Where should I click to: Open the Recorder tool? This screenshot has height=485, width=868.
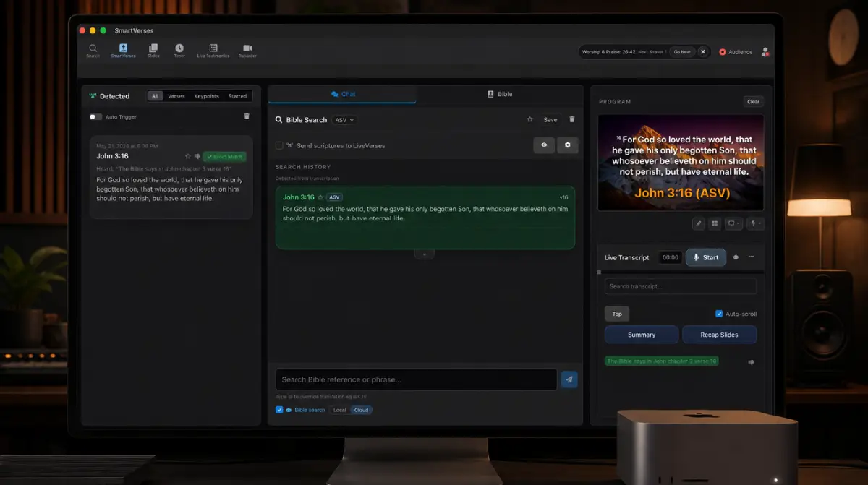point(247,51)
